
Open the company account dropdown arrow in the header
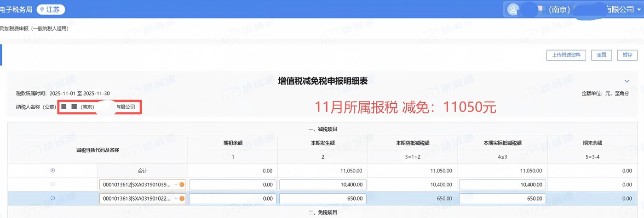click(639, 10)
